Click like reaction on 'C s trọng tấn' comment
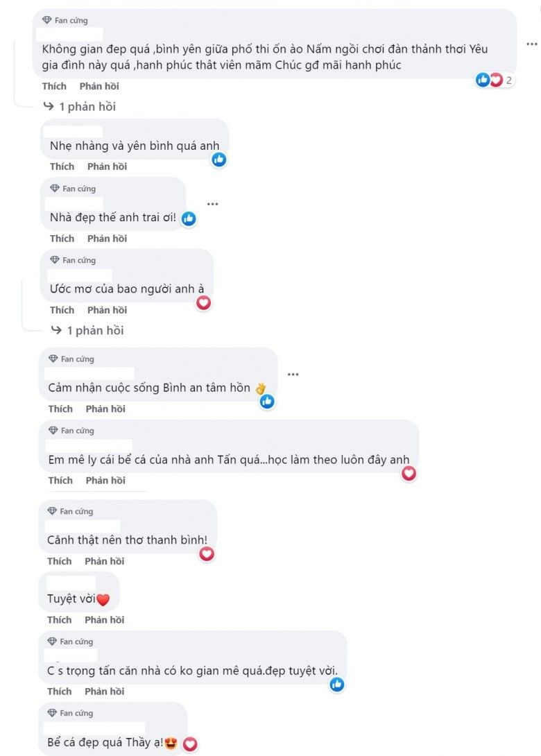Viewport: 541px width, 756px height. coord(337,685)
